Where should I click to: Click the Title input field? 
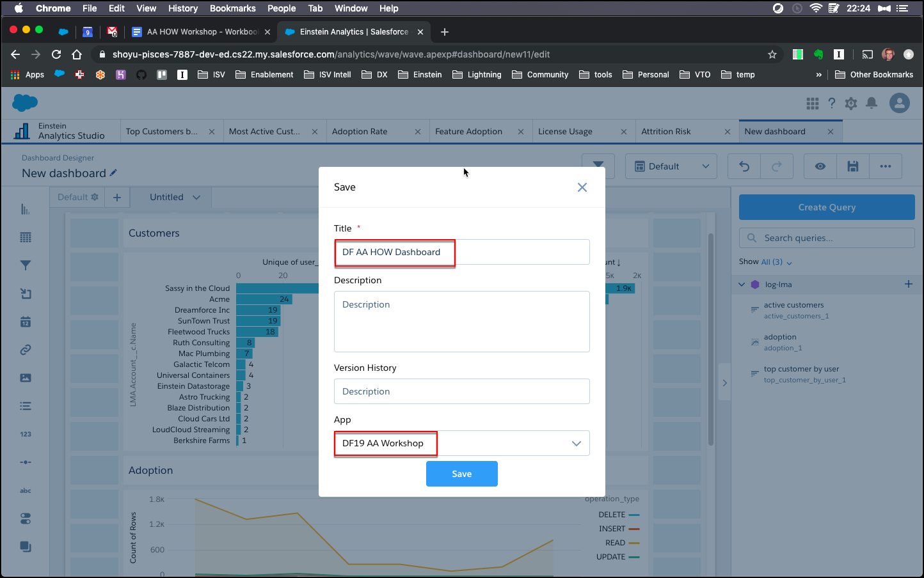click(x=462, y=252)
